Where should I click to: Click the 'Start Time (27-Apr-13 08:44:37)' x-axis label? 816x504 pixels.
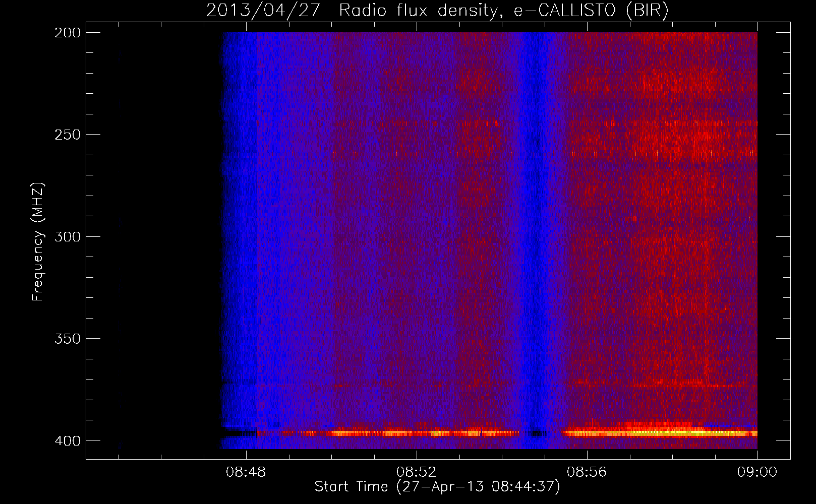[x=437, y=487]
